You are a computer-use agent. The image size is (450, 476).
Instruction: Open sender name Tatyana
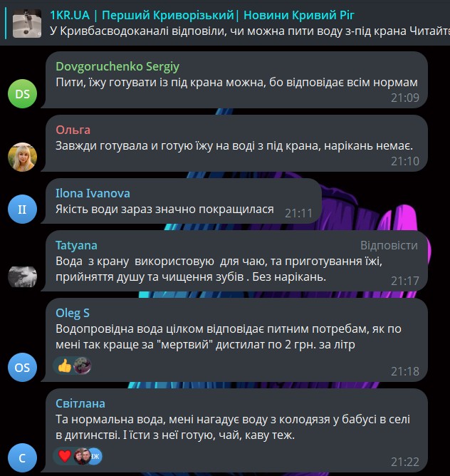coord(76,245)
